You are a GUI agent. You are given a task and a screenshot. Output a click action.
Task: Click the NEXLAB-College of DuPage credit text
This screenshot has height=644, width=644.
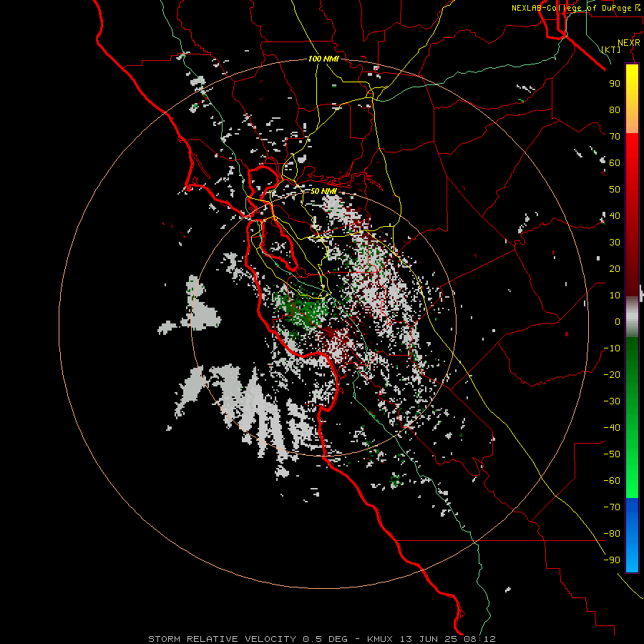[x=575, y=8]
